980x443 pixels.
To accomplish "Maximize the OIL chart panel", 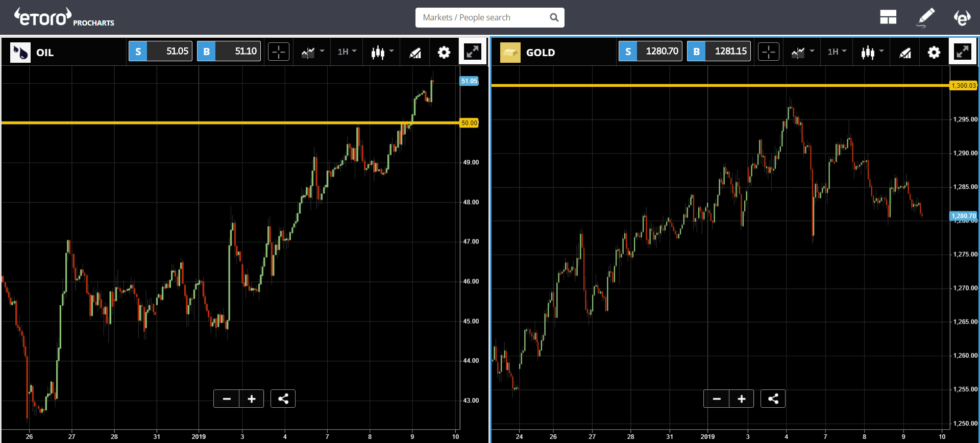I will tap(471, 52).
